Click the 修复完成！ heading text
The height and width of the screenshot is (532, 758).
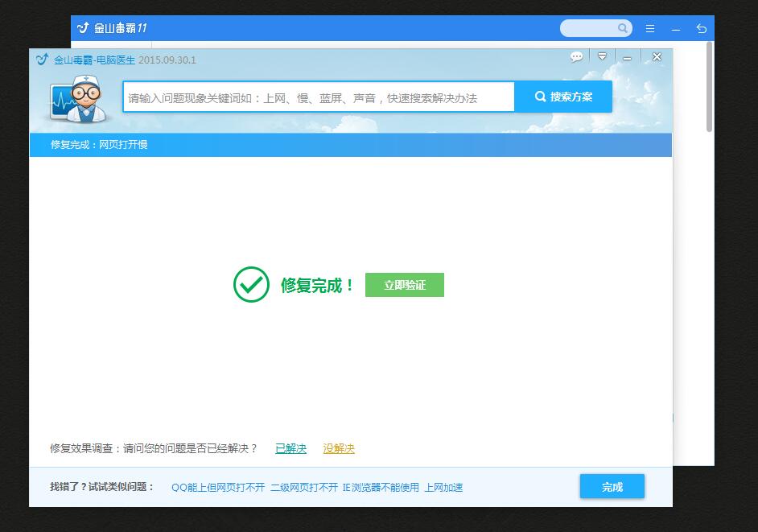[317, 285]
